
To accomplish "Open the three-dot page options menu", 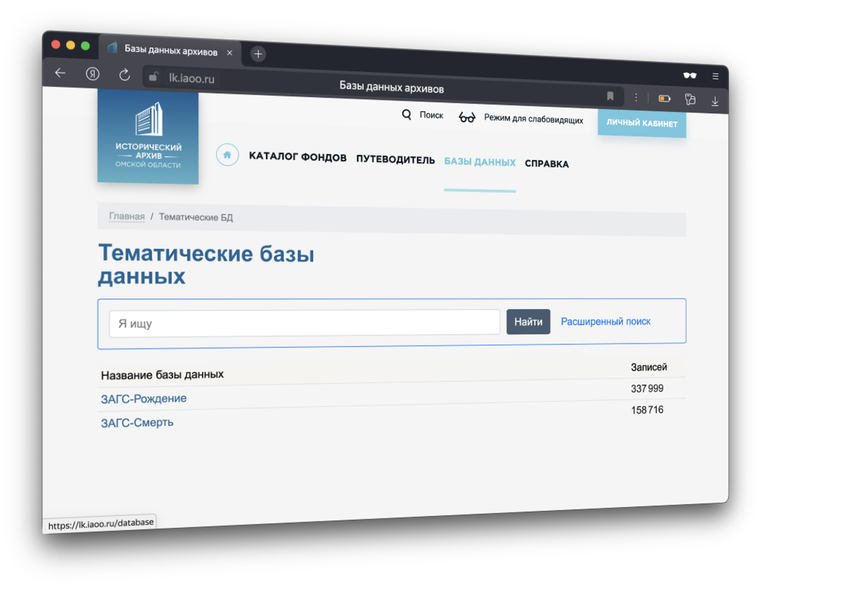I will point(636,98).
